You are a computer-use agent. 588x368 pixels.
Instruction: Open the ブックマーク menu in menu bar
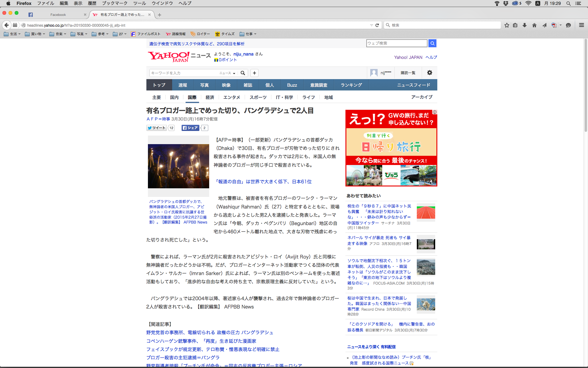tap(115, 3)
